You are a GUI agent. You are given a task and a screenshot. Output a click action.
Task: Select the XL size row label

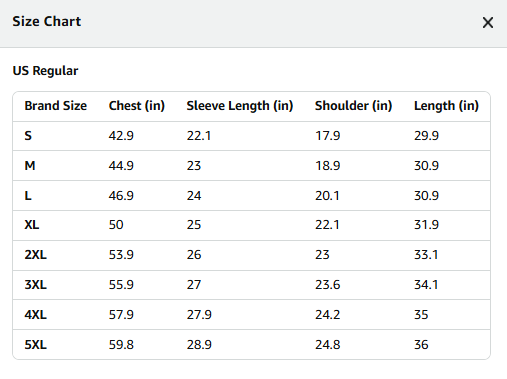coord(32,225)
